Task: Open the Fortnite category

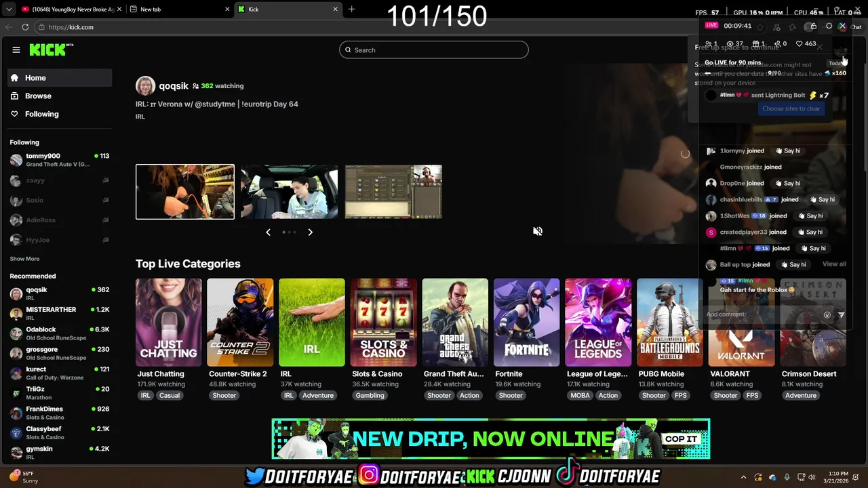Action: coord(527,323)
